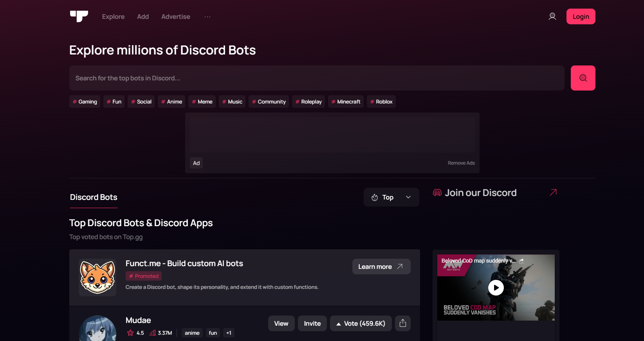Select the Gaming tag
This screenshot has width=644, height=341.
tap(85, 102)
